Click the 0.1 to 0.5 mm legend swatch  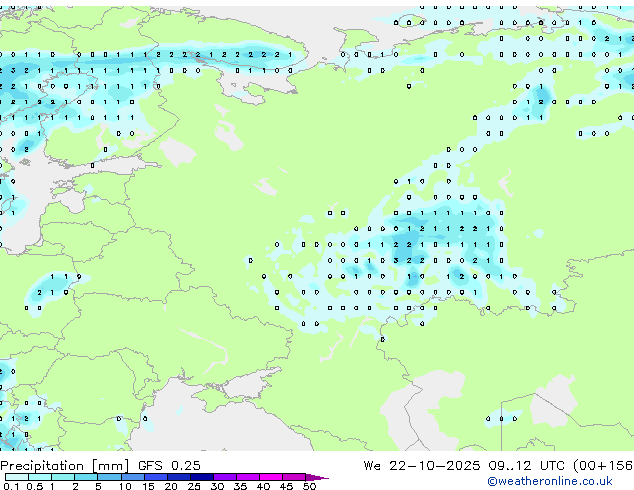click(17, 477)
